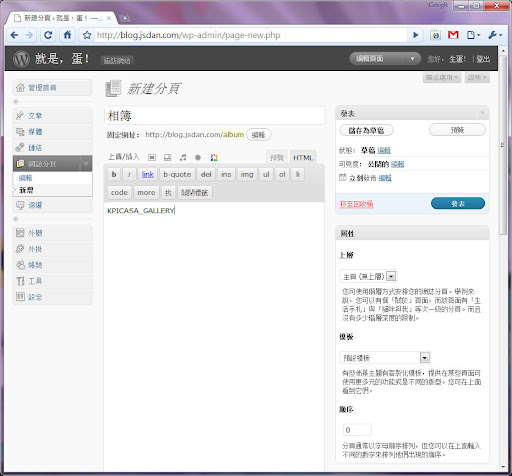Click the calendar icon beside publish time
512x476 pixels.
pyautogui.click(x=343, y=177)
